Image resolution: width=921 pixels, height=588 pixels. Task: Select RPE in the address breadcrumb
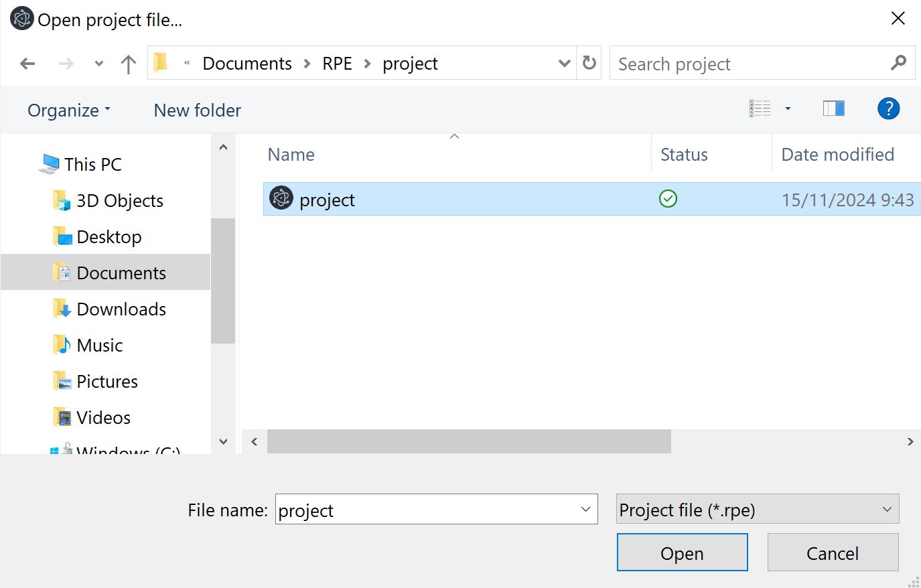[x=337, y=64]
